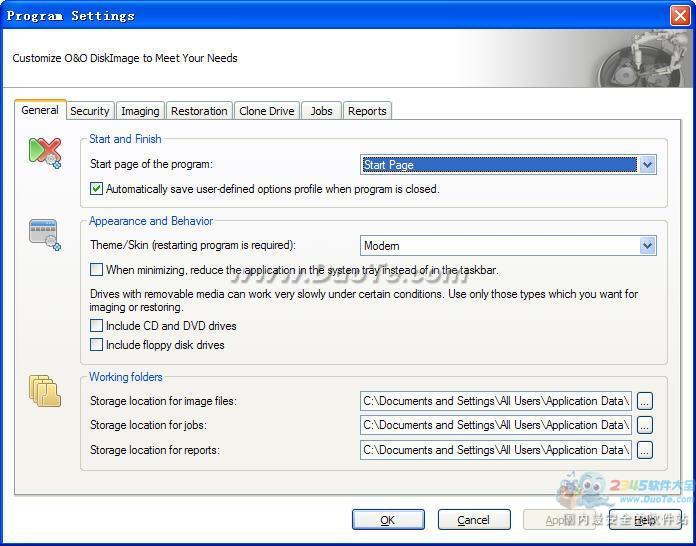This screenshot has height=546, width=696.
Task: Click the 'Working folders' group title
Action: click(x=126, y=377)
